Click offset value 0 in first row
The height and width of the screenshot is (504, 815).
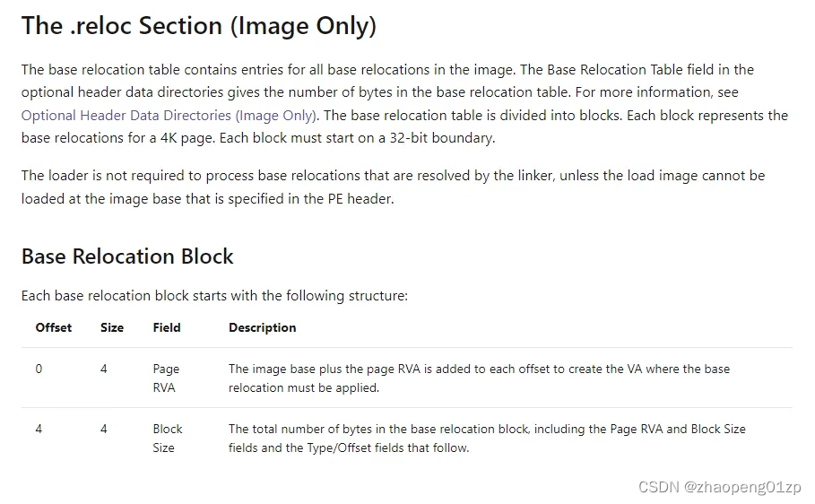coord(39,369)
